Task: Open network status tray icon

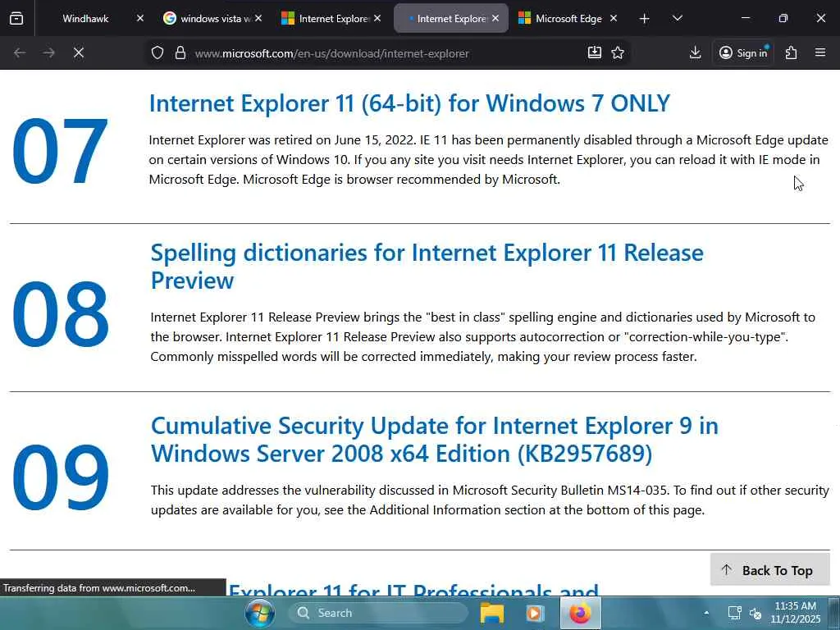Action: (x=734, y=613)
